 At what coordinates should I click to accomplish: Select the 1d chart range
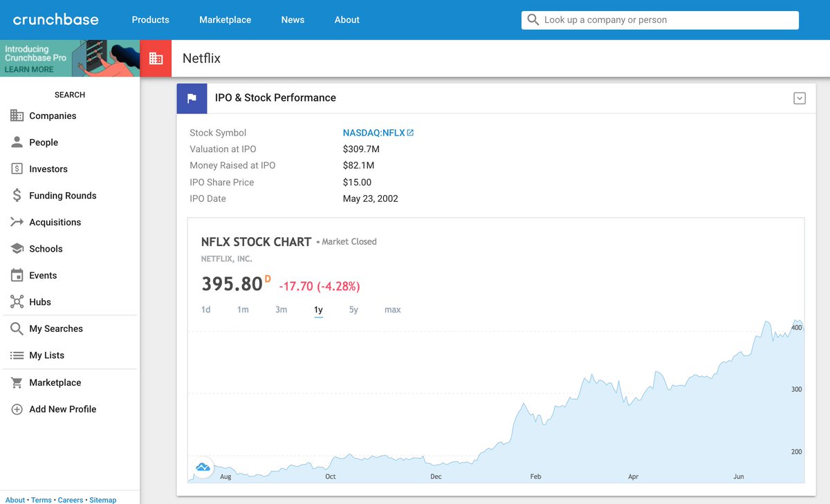coord(206,310)
